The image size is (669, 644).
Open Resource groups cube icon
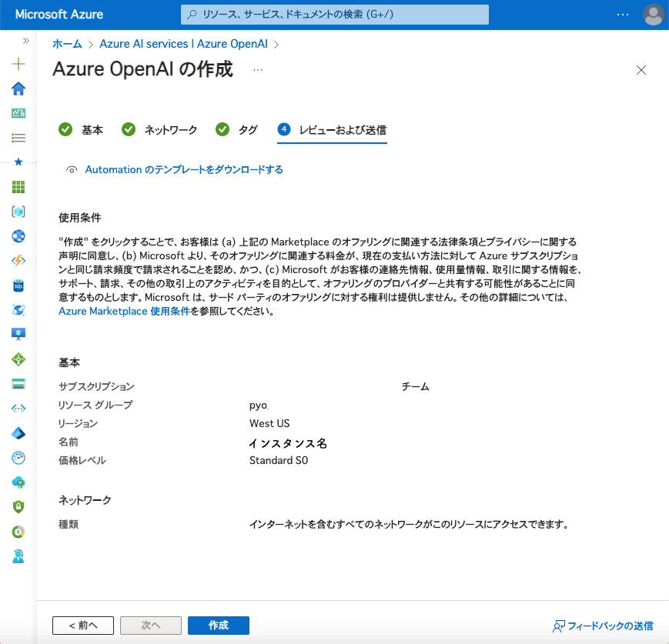[x=18, y=212]
